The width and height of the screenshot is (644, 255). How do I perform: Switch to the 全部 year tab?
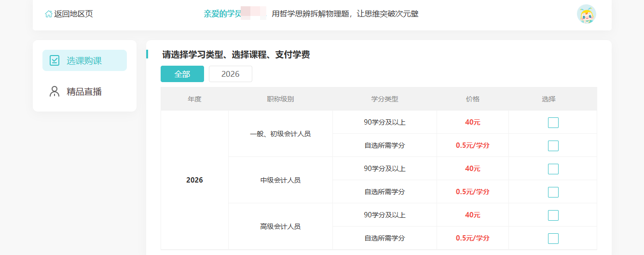[182, 74]
